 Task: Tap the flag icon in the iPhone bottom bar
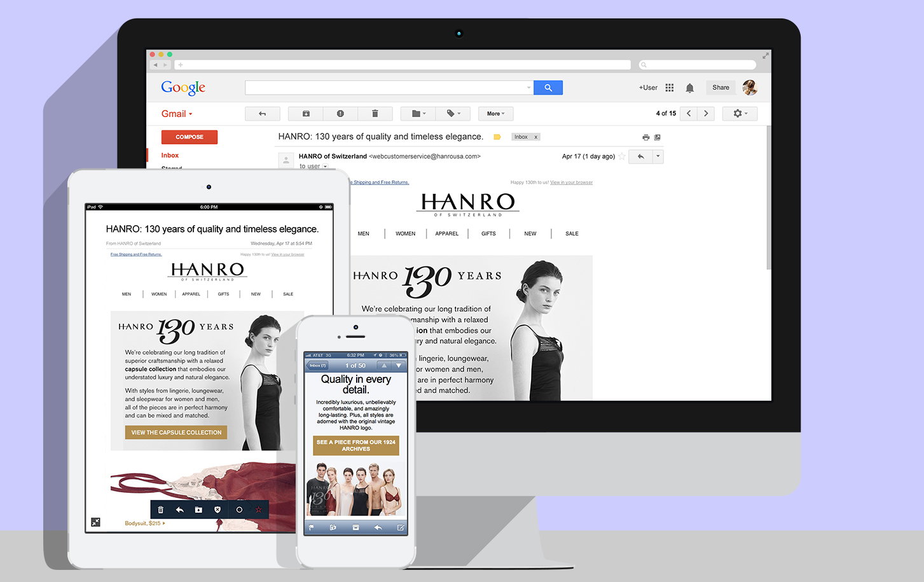coord(312,527)
